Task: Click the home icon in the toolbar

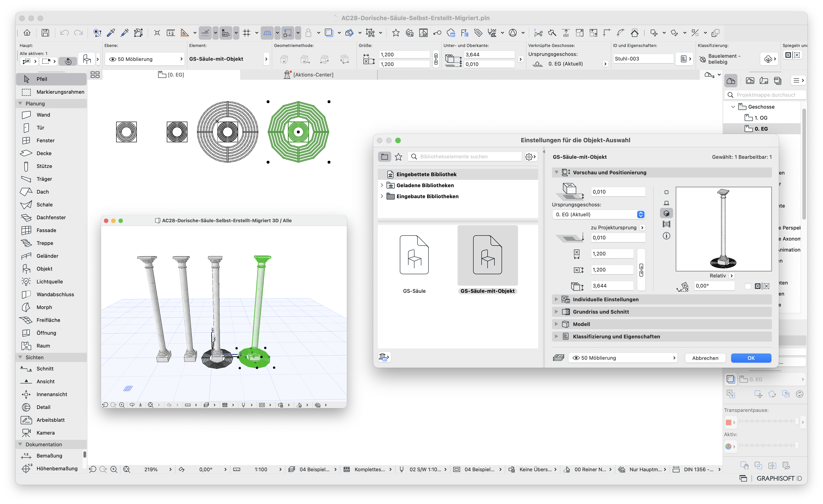Action: [x=27, y=33]
